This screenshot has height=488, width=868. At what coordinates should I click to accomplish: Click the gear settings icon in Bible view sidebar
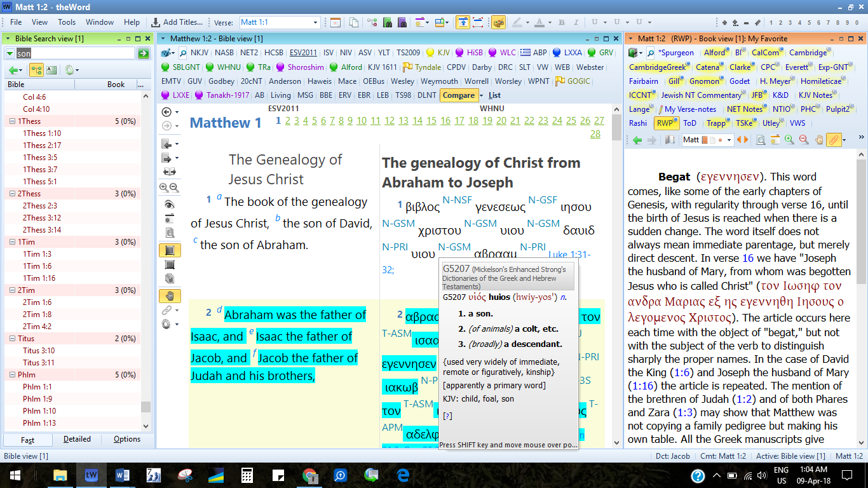pyautogui.click(x=166, y=323)
